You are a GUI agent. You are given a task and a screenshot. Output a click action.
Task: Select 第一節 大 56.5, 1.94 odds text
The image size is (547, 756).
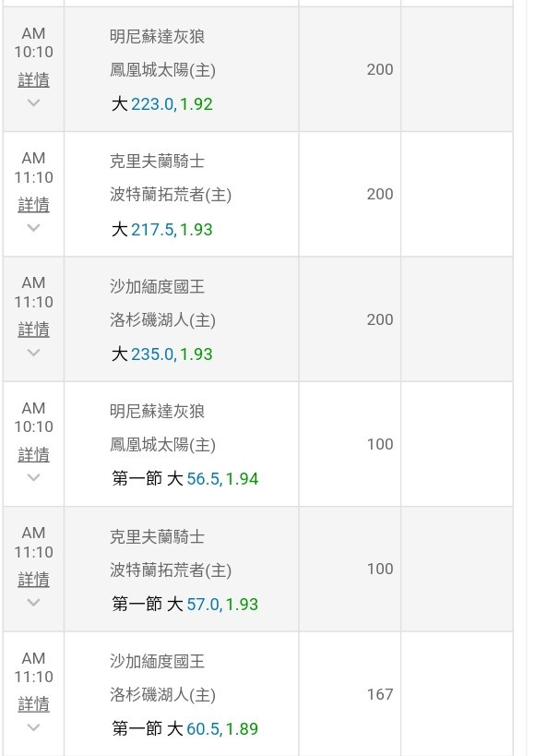click(x=185, y=479)
